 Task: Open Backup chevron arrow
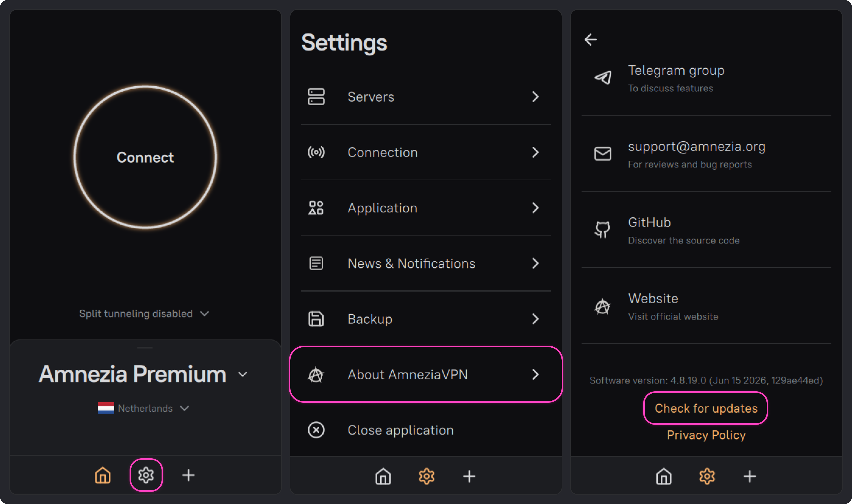click(x=535, y=319)
